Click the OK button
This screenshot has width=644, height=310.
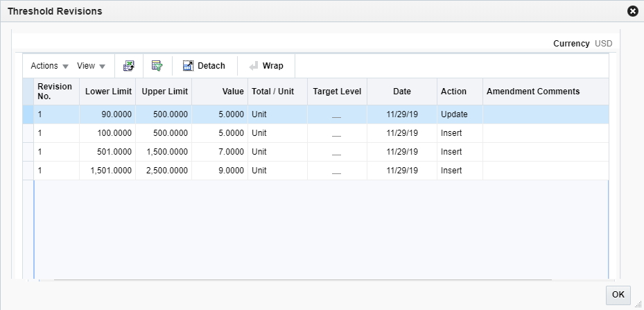pos(618,294)
